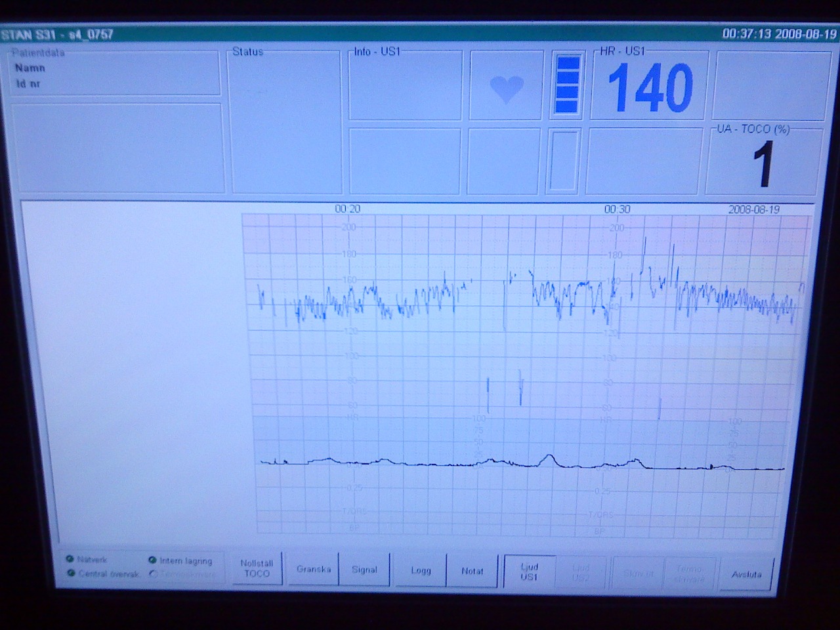Open the Signal button
Image resolution: width=840 pixels, height=630 pixels.
pos(364,570)
